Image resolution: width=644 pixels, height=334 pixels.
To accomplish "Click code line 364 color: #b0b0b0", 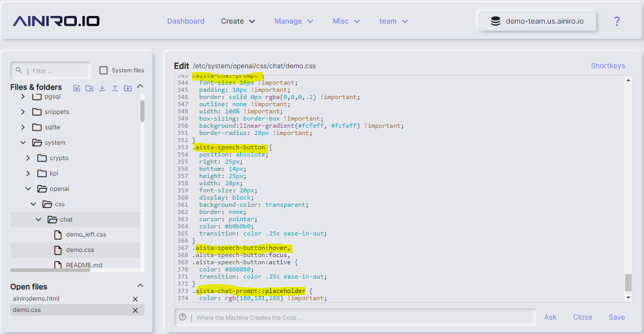I will click(x=226, y=226).
